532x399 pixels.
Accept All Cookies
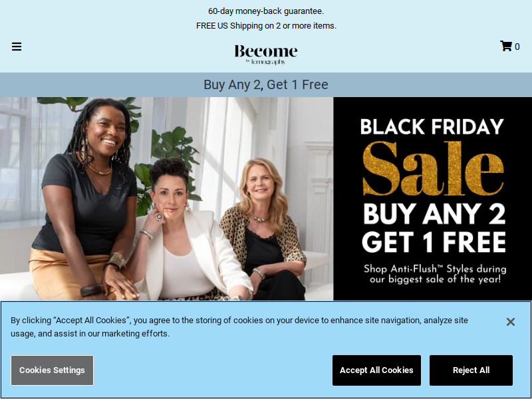click(376, 370)
